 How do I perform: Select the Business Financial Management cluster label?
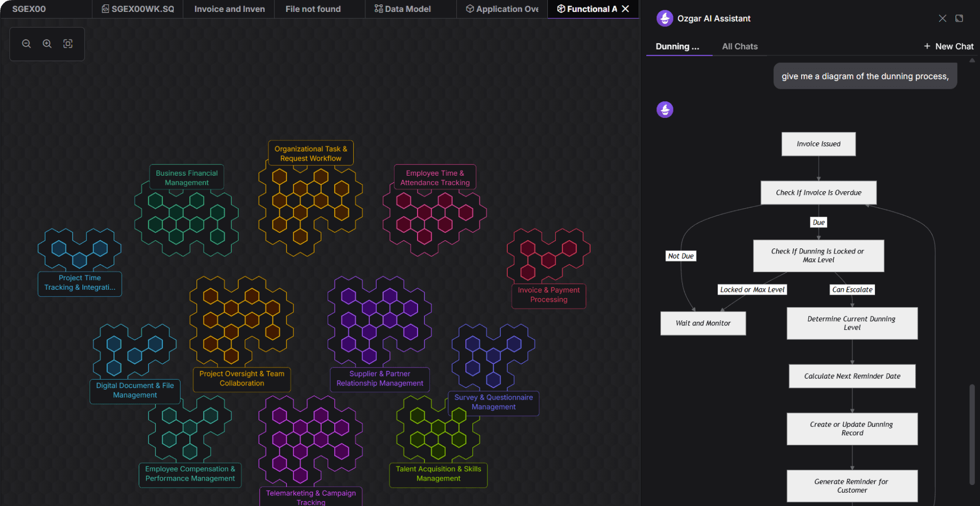(187, 178)
